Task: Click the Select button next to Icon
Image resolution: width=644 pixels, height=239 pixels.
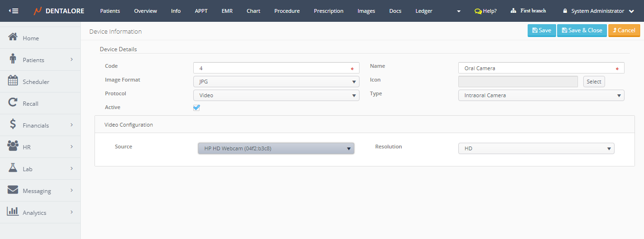Action: (x=594, y=82)
